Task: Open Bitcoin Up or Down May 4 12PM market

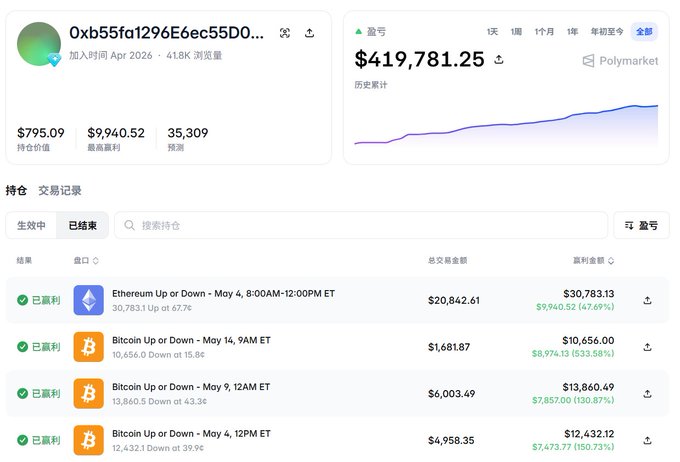Action: point(191,434)
